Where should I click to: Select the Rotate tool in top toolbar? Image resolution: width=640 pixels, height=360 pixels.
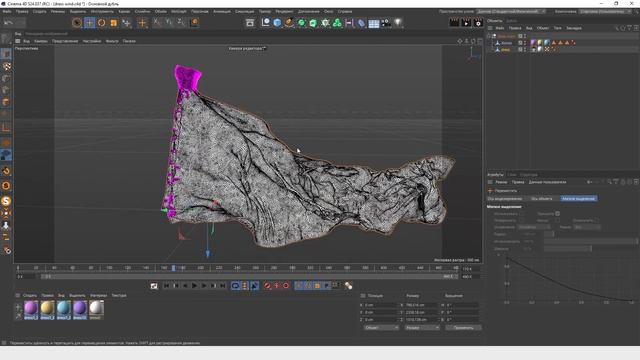pos(102,23)
